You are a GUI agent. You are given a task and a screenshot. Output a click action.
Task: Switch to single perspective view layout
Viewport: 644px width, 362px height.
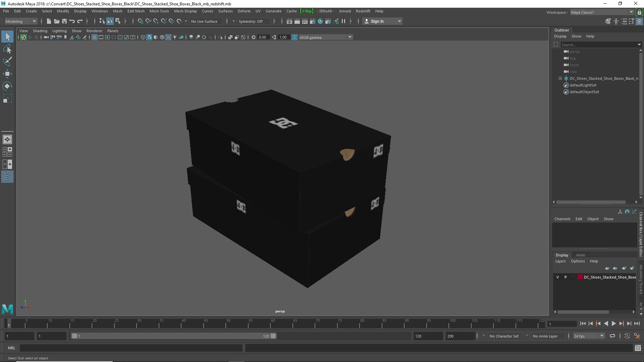click(7, 139)
